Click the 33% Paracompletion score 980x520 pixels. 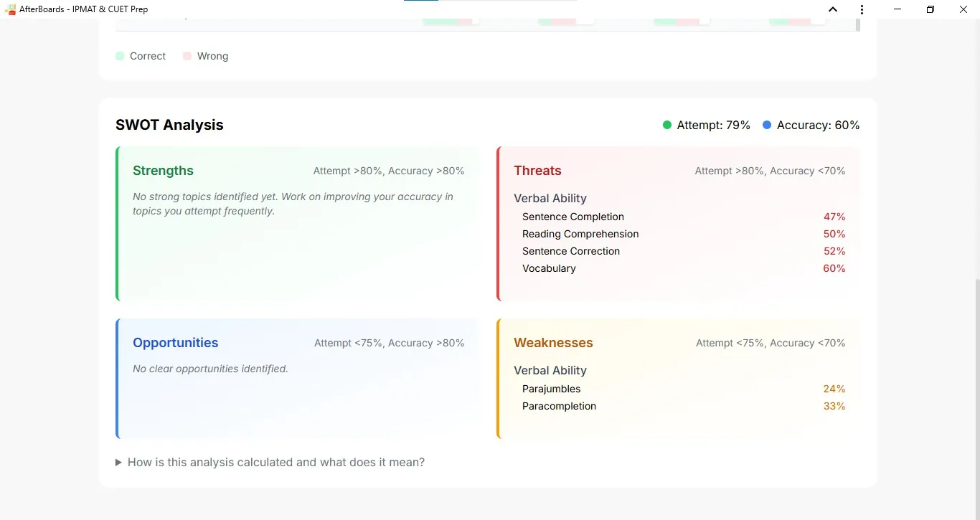[x=834, y=406]
